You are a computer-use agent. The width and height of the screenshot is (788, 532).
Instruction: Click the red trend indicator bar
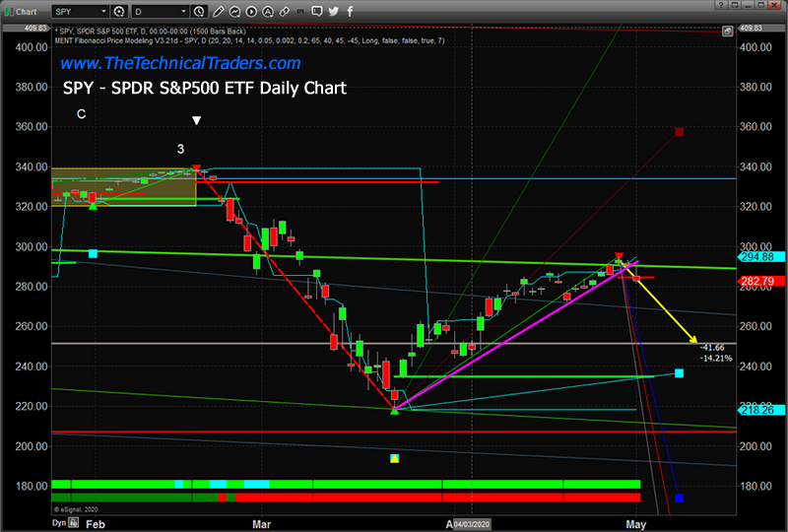coord(437,498)
